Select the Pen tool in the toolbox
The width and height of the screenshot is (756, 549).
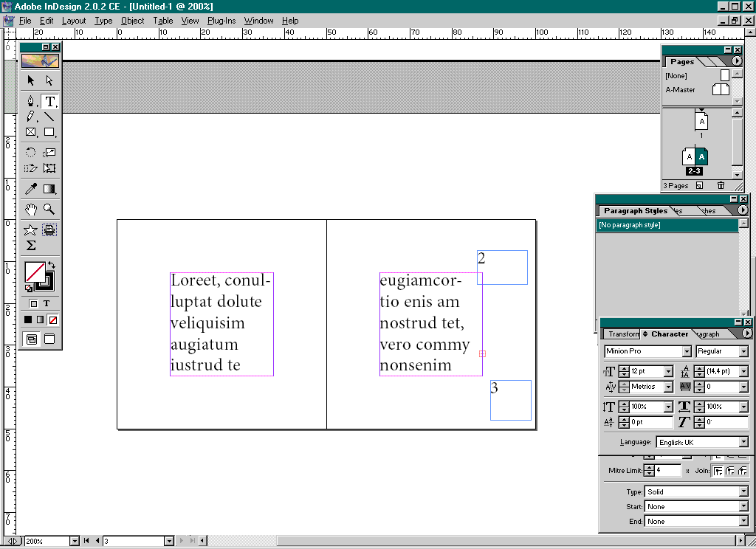point(31,101)
